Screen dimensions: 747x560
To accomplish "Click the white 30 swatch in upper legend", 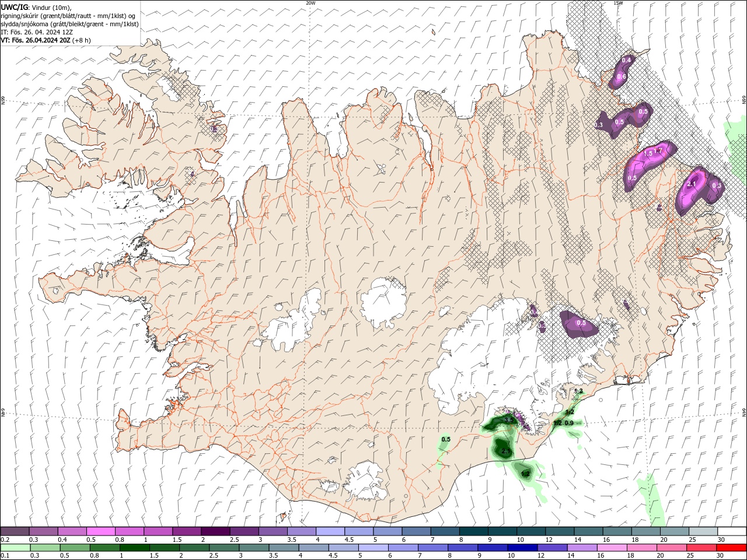I will coord(732,531).
